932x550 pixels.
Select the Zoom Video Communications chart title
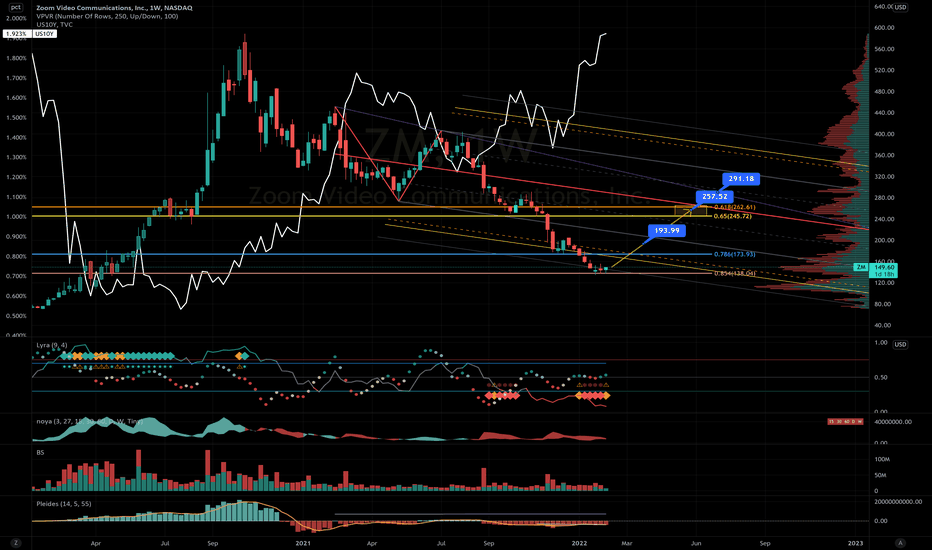coord(114,8)
